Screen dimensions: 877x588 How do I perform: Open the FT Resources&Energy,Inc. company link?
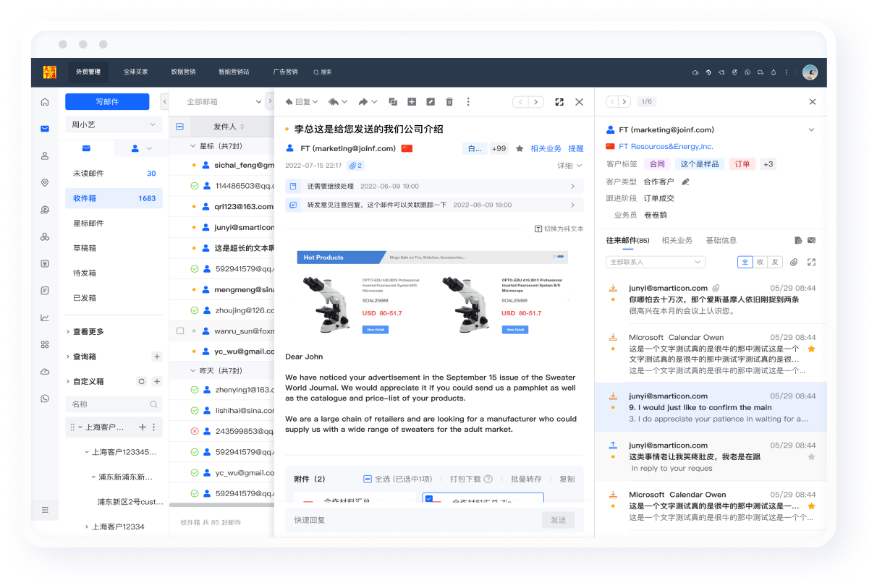[x=666, y=147]
